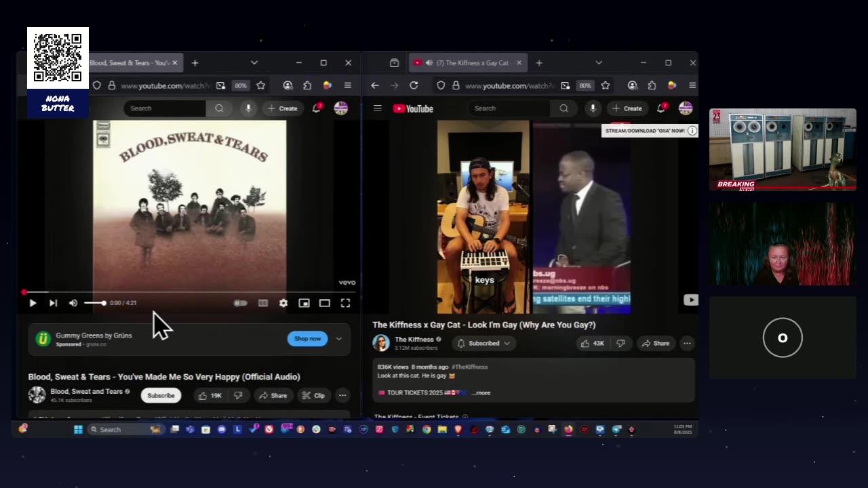Open Windows Start menu on taskbar
The width and height of the screenshot is (868, 488).
78,430
